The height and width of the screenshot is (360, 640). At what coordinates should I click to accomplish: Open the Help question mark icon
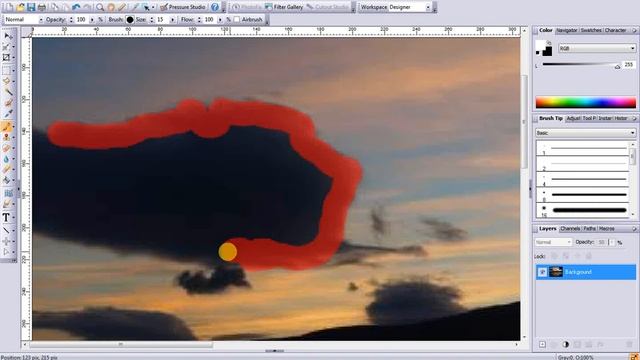tap(215, 7)
